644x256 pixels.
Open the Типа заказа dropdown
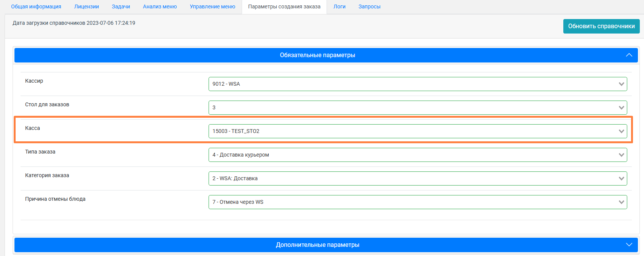point(418,155)
